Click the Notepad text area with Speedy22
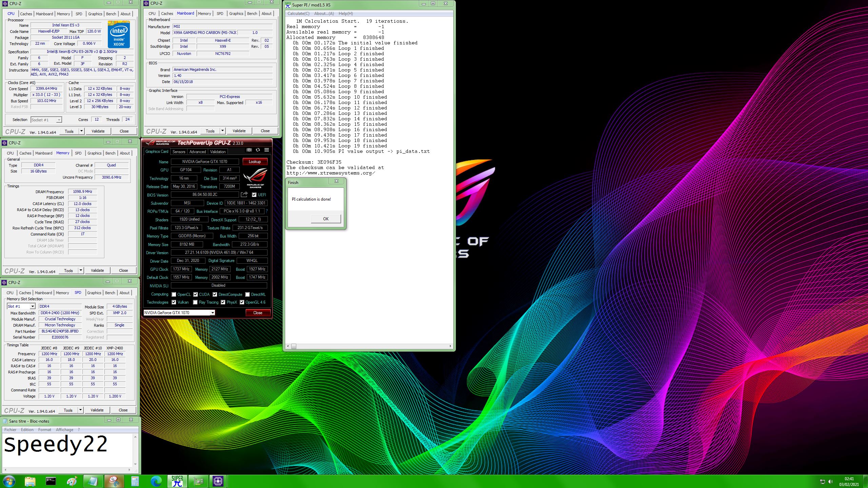The height and width of the screenshot is (488, 868). [68, 450]
